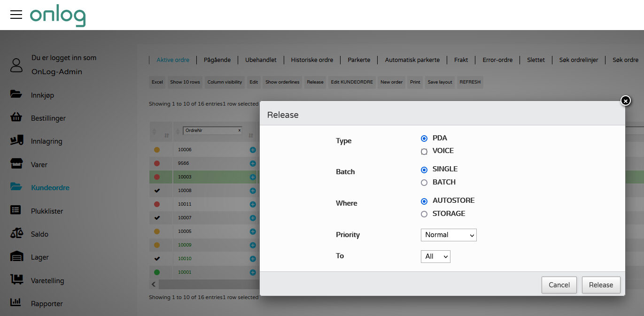Click the Release button in dialog footer

click(601, 285)
